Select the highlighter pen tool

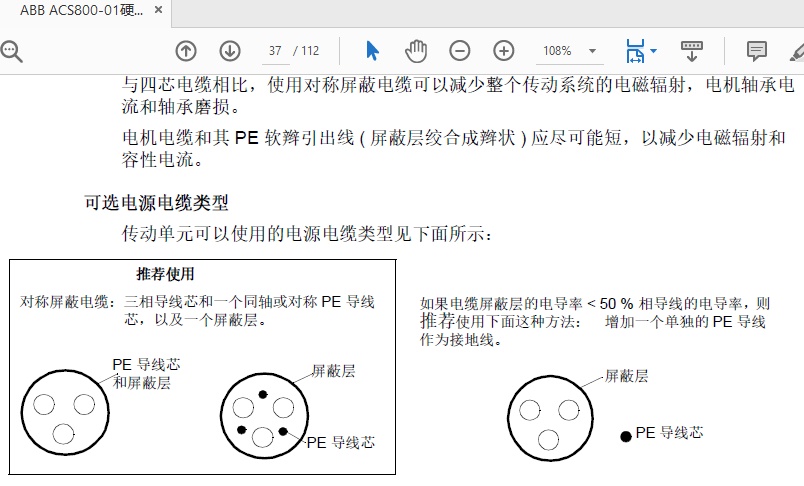796,52
